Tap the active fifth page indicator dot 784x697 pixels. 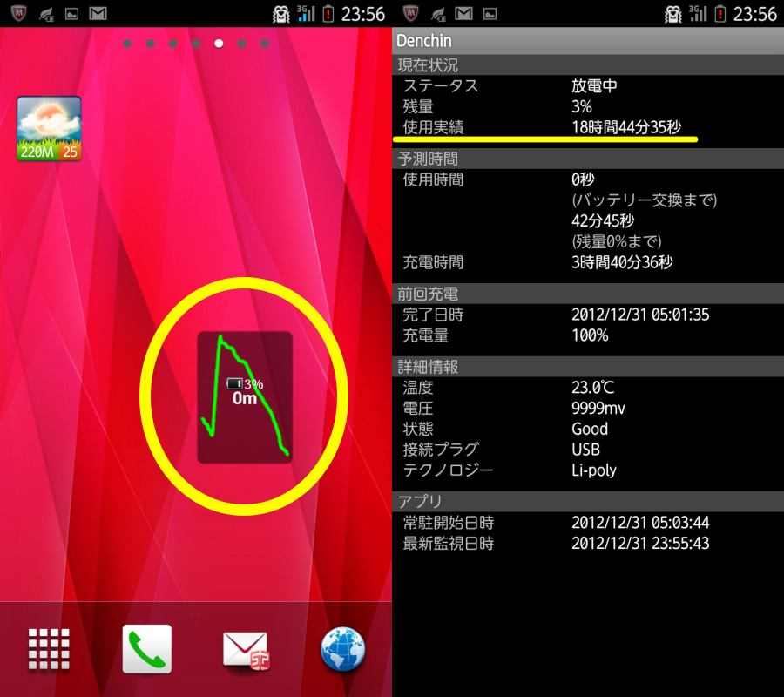coord(219,44)
